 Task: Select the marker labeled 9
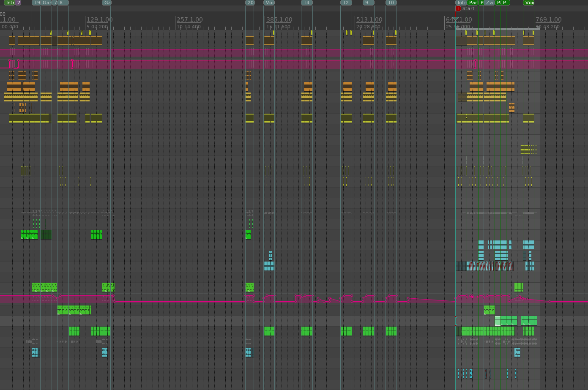369,3
